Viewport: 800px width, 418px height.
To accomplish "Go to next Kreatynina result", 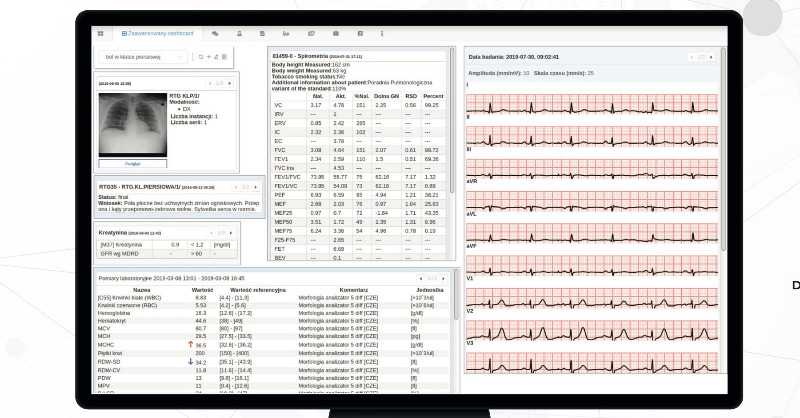I will pyautogui.click(x=231, y=233).
